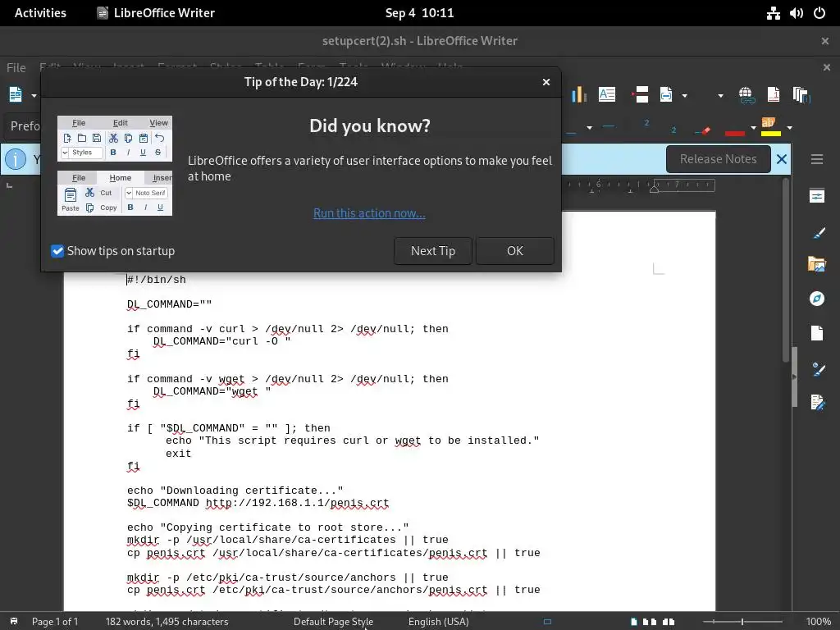
Task: Open the Properties sidebar deck
Action: tap(816, 196)
